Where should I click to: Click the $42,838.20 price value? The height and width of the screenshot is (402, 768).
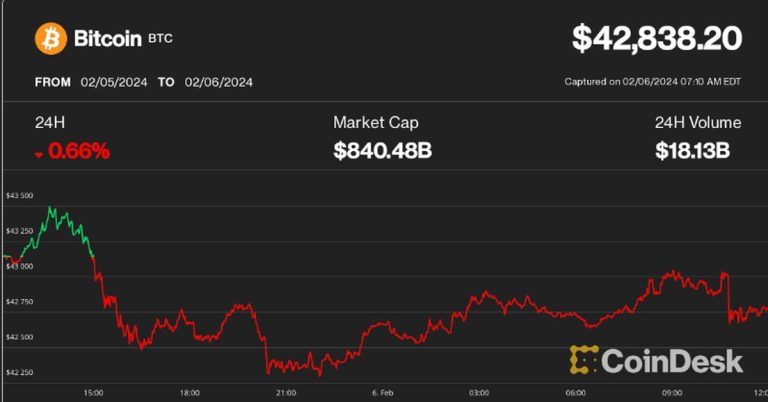point(656,39)
